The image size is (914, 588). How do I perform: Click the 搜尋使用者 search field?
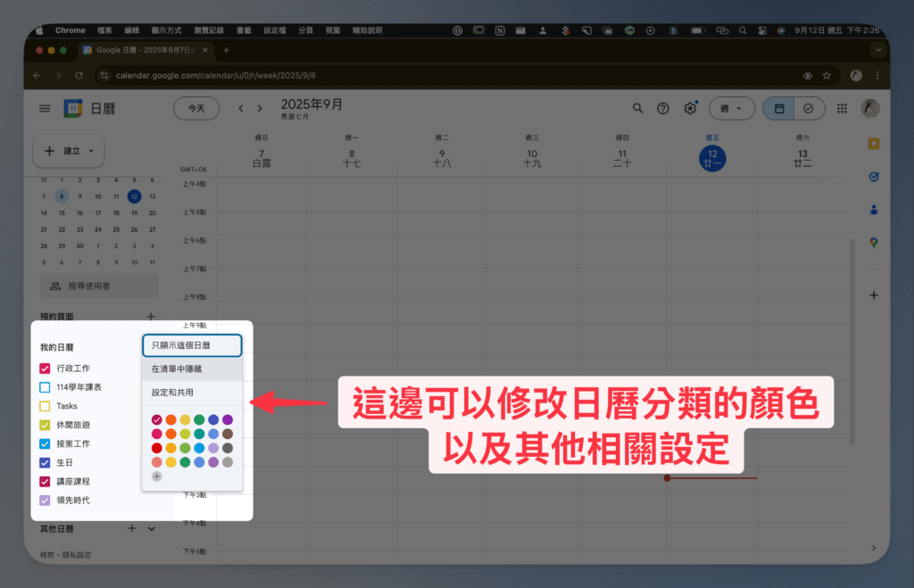(99, 286)
